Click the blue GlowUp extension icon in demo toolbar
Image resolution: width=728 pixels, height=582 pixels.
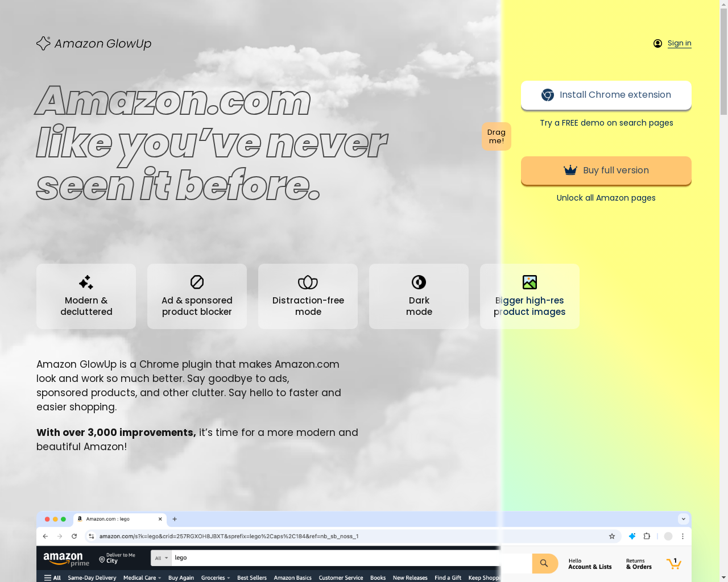pos(632,536)
